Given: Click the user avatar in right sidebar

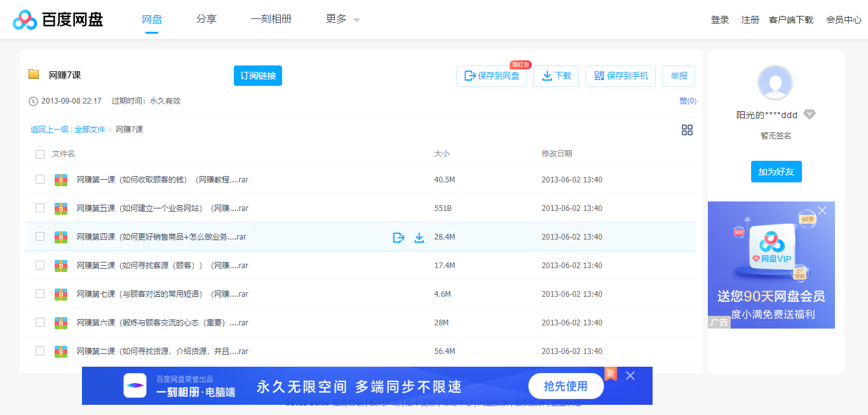Looking at the screenshot, I should point(775,83).
